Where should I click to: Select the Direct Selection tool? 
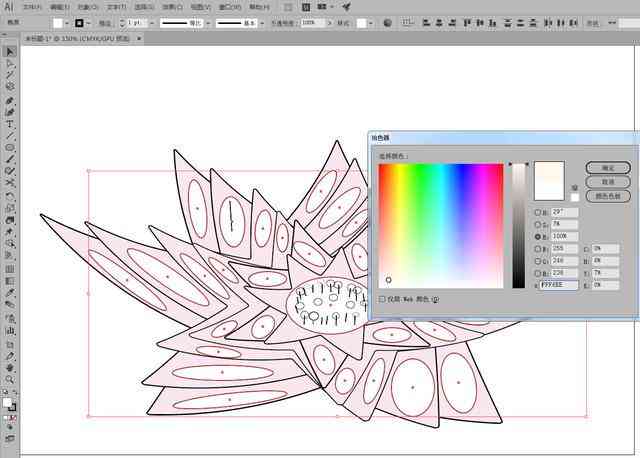(10, 63)
